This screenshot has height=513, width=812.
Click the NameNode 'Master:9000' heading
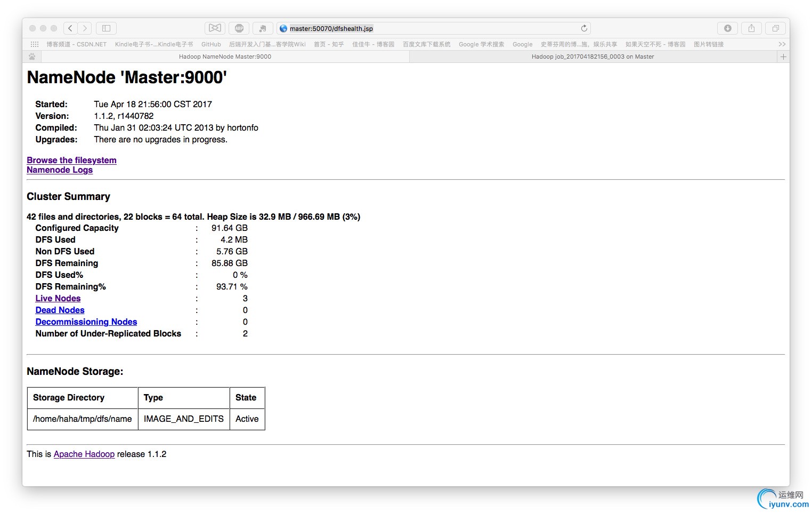pos(127,77)
